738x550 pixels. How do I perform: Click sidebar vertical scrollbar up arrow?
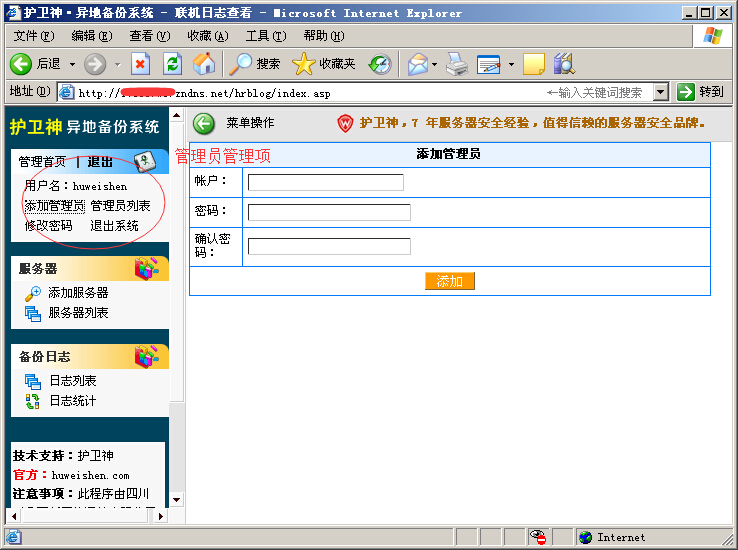[x=176, y=115]
